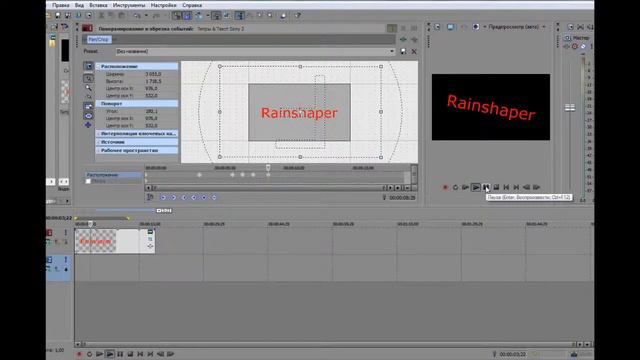Stop playback in the preview window
The image size is (640, 360).
(496, 187)
